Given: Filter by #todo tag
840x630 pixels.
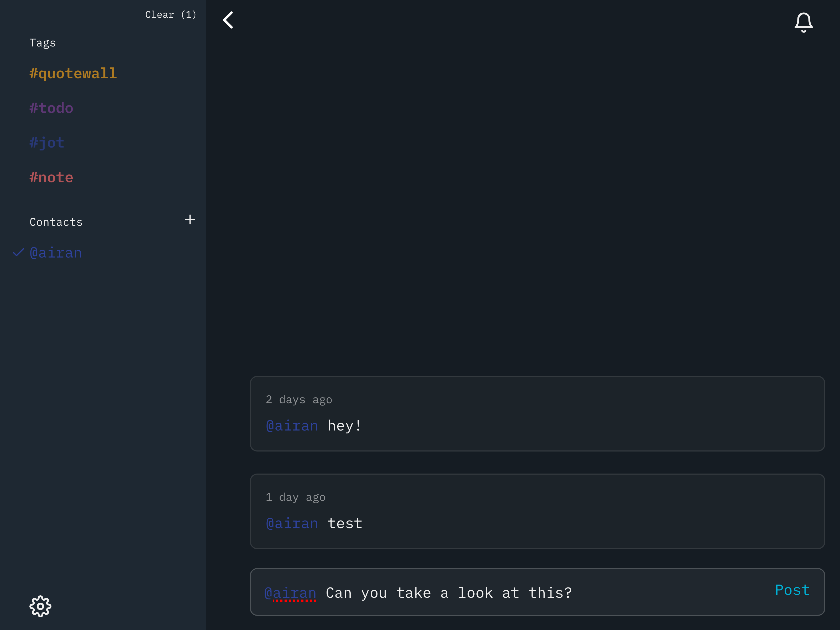Looking at the screenshot, I should click(x=51, y=108).
